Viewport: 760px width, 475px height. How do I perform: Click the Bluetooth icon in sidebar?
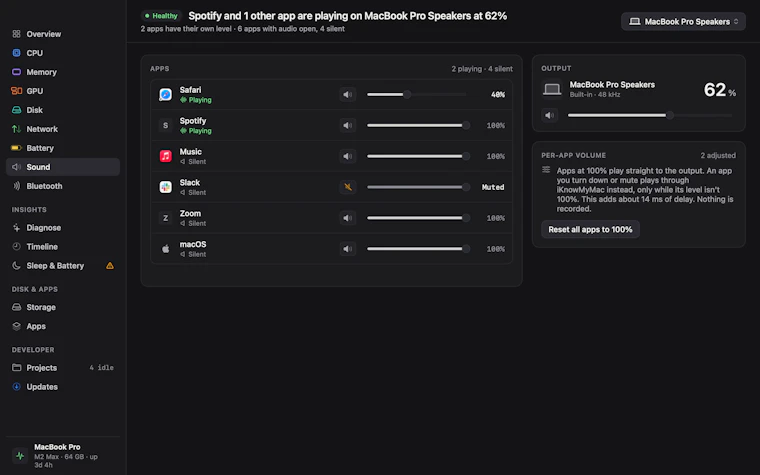pyautogui.click(x=16, y=186)
